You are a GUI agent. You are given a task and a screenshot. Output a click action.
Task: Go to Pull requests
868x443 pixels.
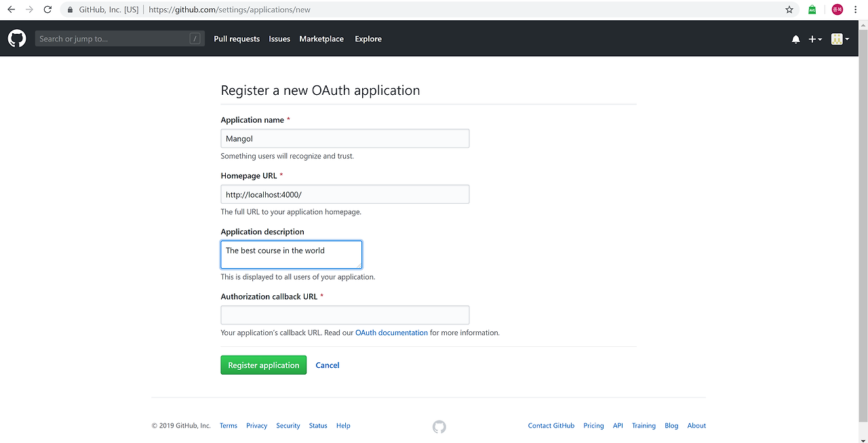(x=237, y=39)
